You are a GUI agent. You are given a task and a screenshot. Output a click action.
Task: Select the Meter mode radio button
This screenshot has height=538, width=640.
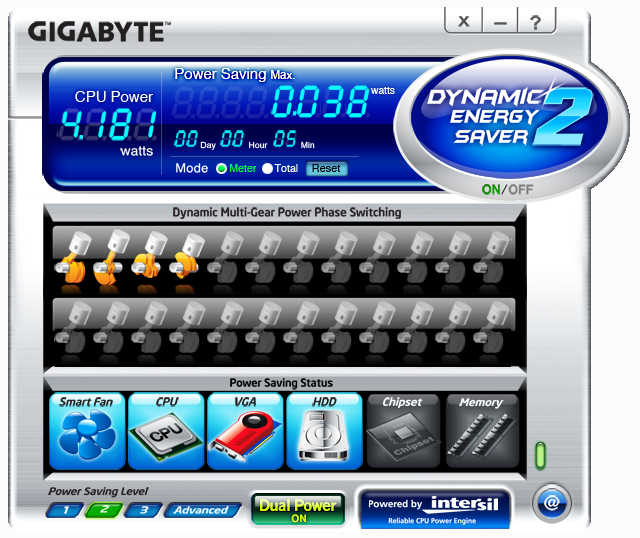(222, 169)
